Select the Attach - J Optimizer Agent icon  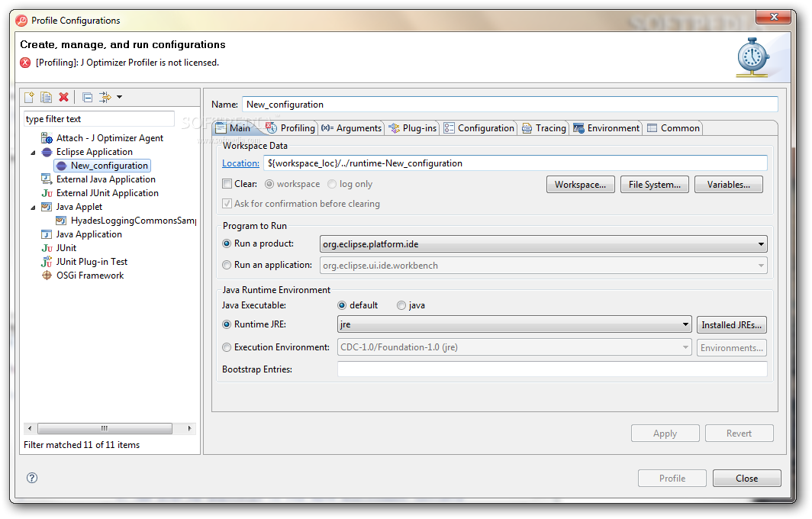click(x=47, y=138)
